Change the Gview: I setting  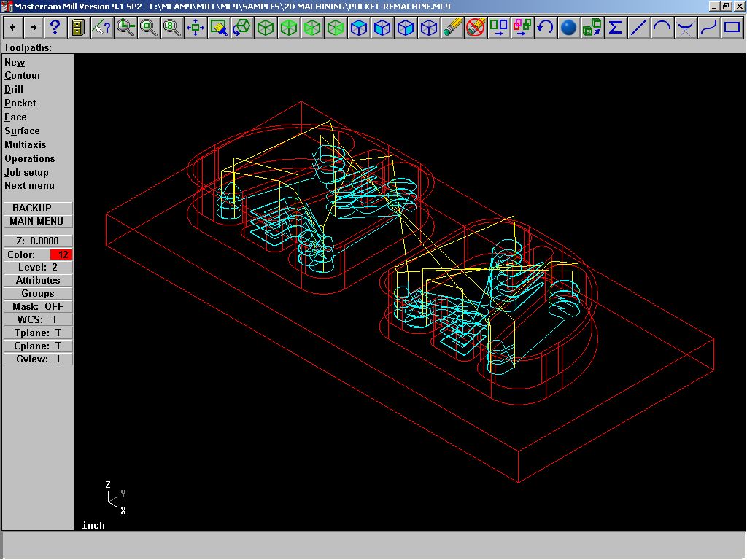(x=38, y=359)
